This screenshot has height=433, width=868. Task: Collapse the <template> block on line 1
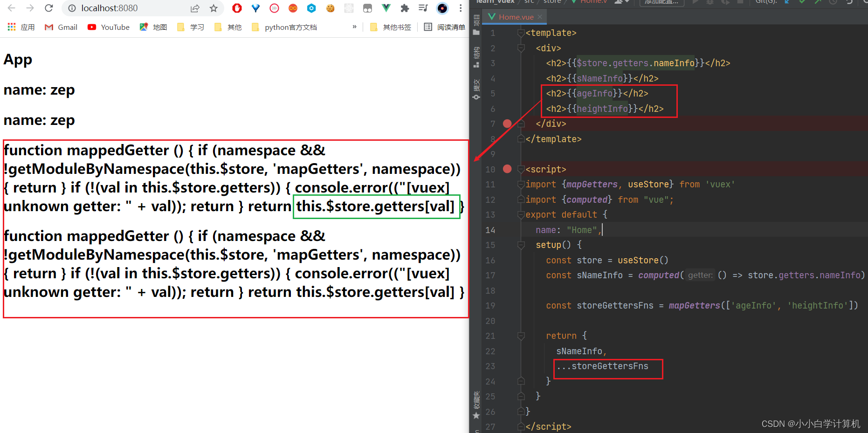click(x=521, y=33)
